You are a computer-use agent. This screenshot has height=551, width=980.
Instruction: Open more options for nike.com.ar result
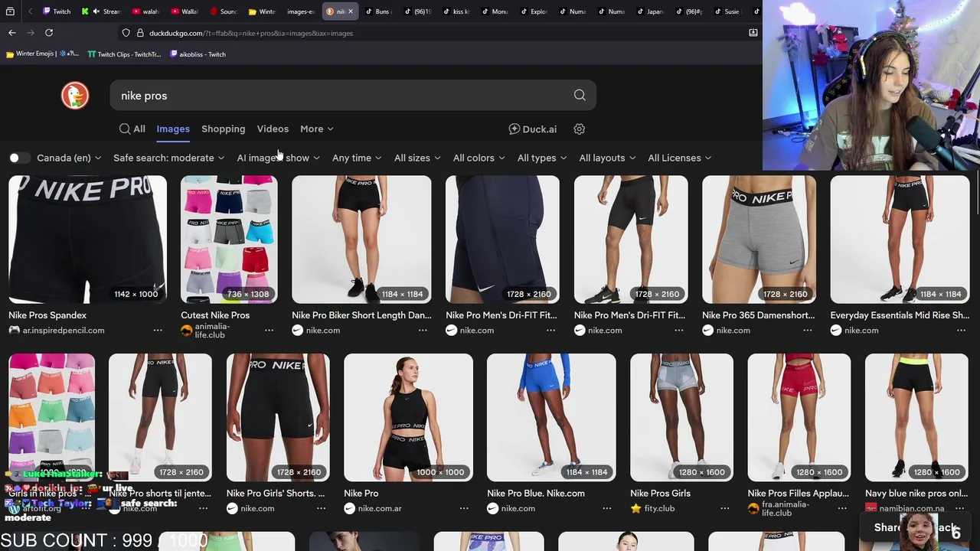click(x=464, y=508)
